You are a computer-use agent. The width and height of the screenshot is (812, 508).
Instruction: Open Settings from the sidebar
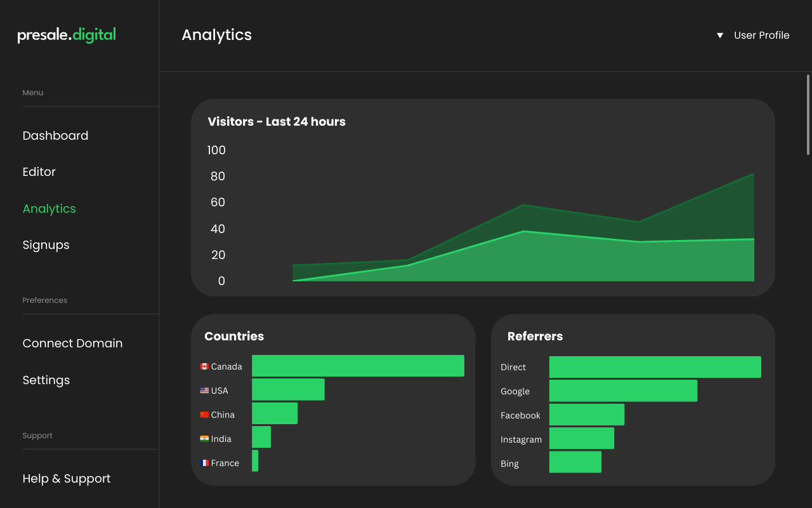point(46,380)
